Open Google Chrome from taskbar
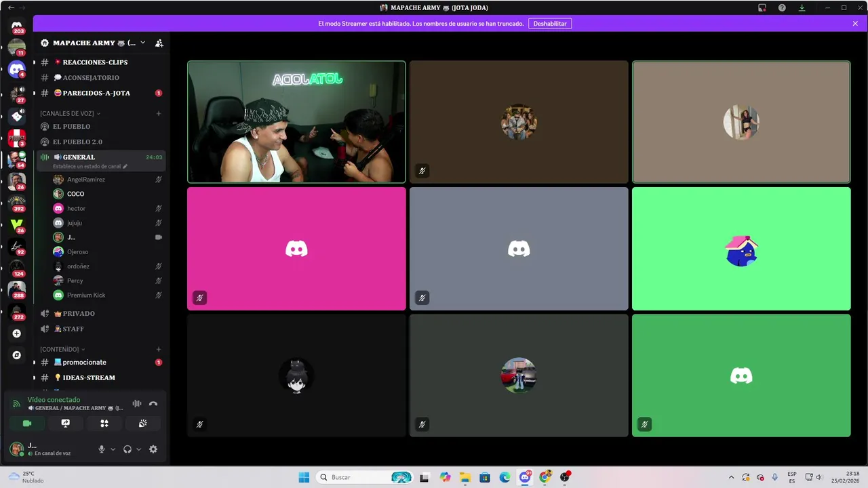 (x=545, y=477)
